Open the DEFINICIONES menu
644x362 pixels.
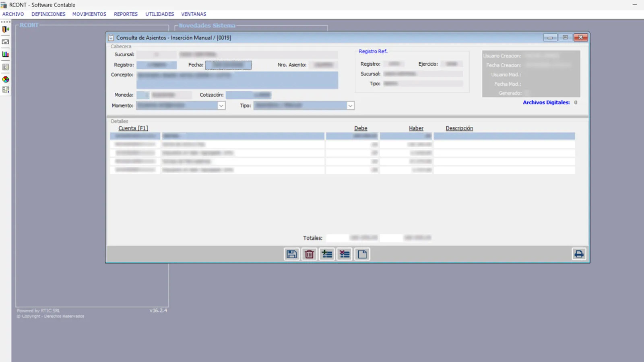(x=48, y=14)
